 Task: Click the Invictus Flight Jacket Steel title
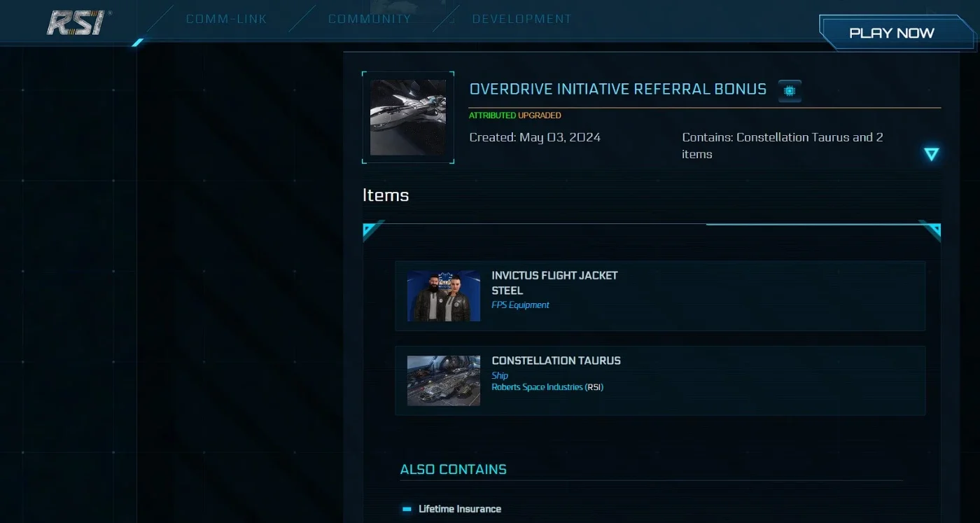click(554, 283)
